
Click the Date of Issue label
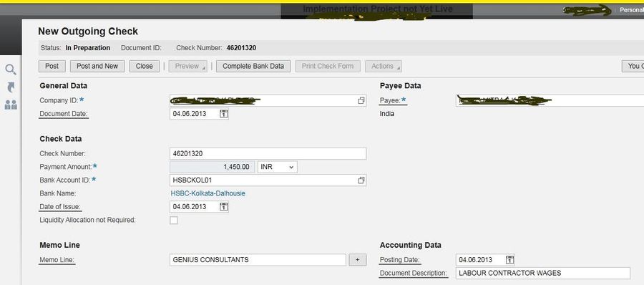(60, 206)
